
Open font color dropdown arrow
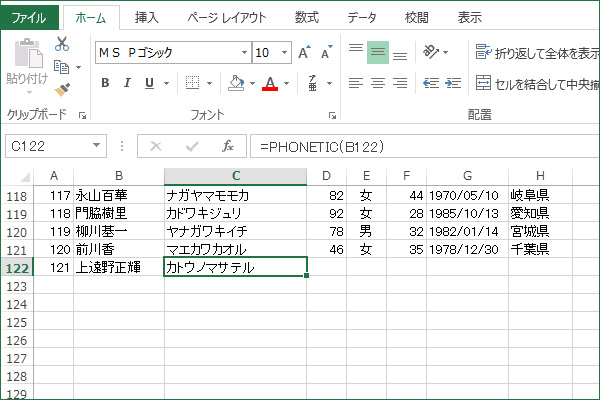(286, 83)
